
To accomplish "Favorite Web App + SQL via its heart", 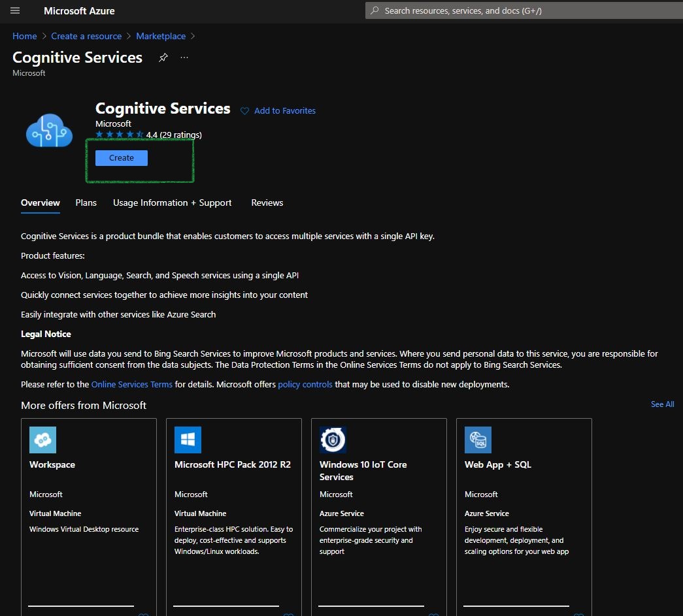I will click(578, 614).
